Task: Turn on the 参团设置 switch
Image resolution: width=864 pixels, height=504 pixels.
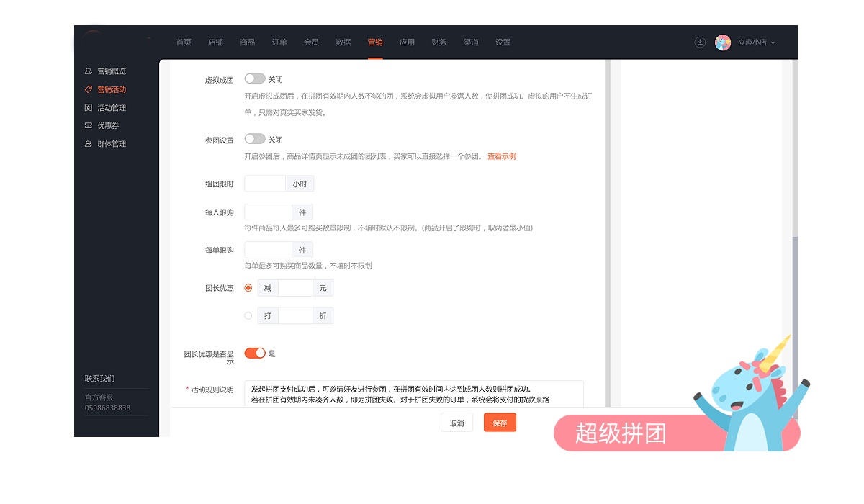Action: point(255,139)
